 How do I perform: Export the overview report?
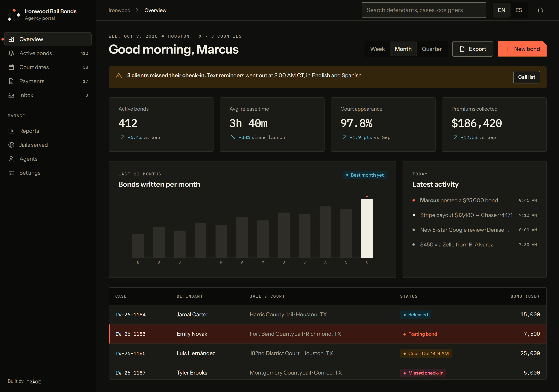coord(472,49)
